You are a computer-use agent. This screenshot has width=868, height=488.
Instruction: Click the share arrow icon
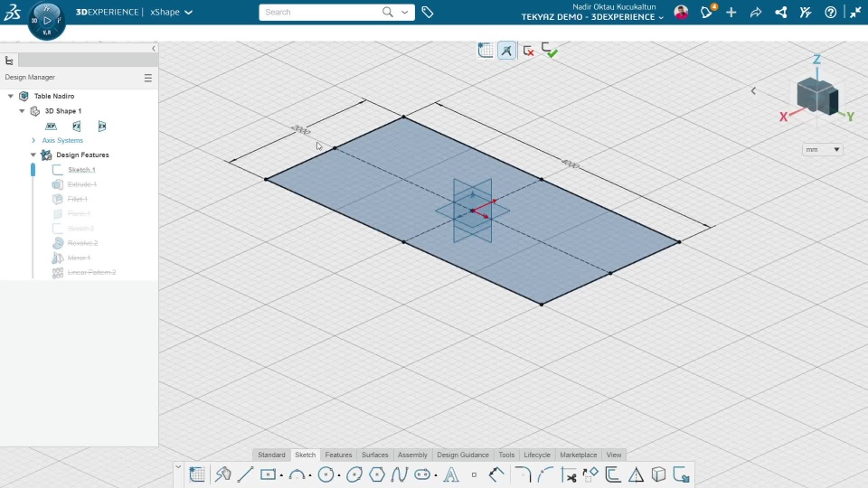[756, 12]
